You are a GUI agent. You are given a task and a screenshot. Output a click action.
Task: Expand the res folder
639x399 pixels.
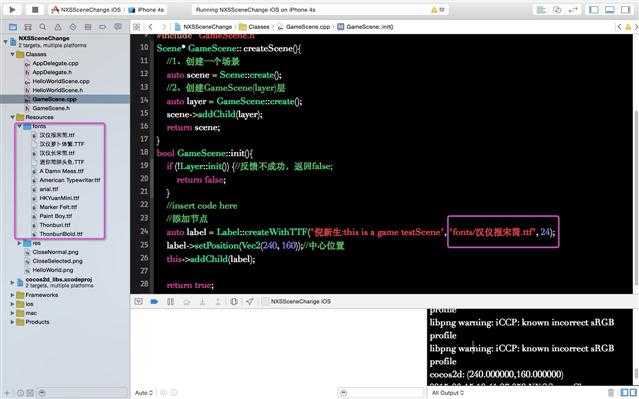(x=19, y=243)
